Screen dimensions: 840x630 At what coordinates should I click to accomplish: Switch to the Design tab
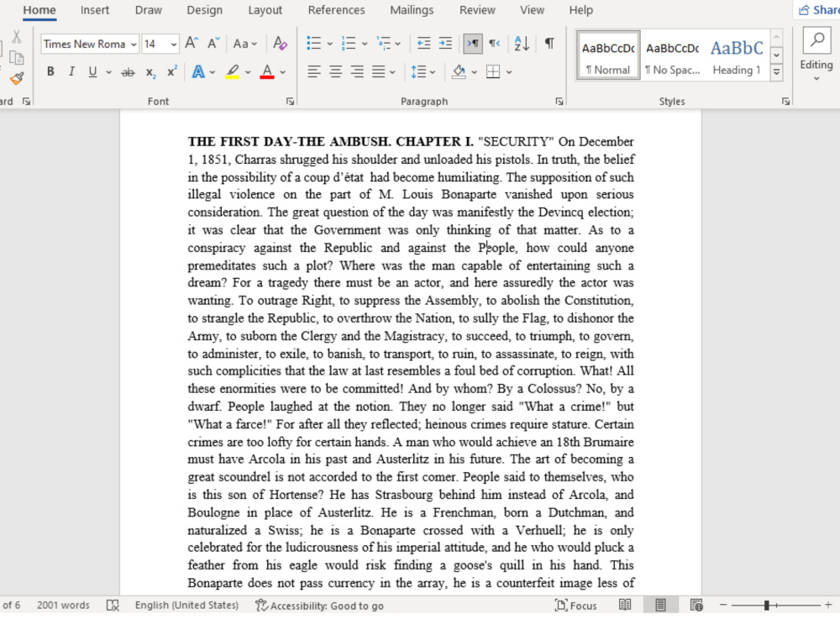204,10
